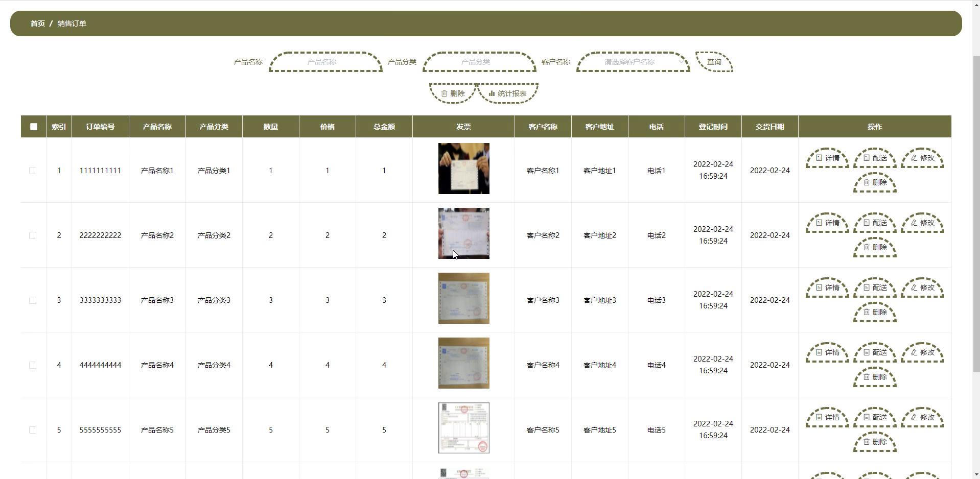Click the 发票 column header

[x=463, y=127]
